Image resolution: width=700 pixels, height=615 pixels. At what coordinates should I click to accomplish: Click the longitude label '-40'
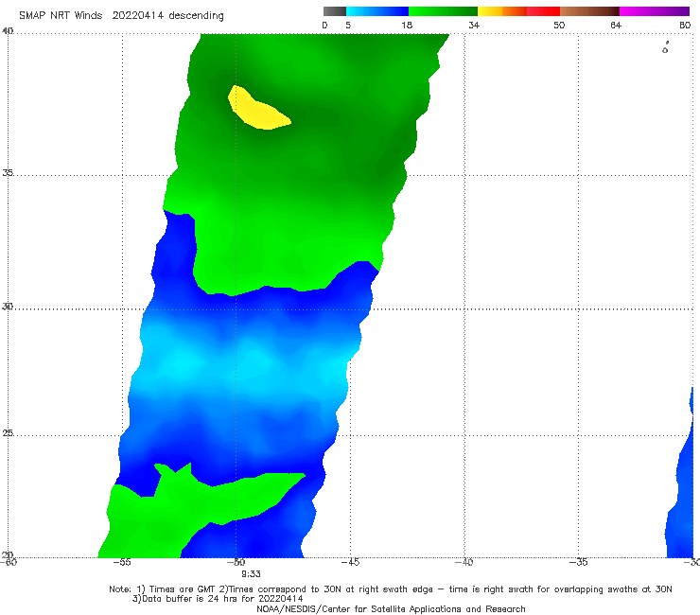point(464,562)
